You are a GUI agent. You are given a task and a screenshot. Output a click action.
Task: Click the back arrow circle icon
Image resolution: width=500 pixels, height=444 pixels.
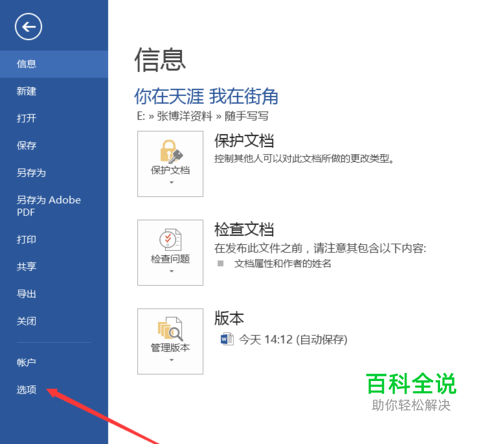[28, 27]
